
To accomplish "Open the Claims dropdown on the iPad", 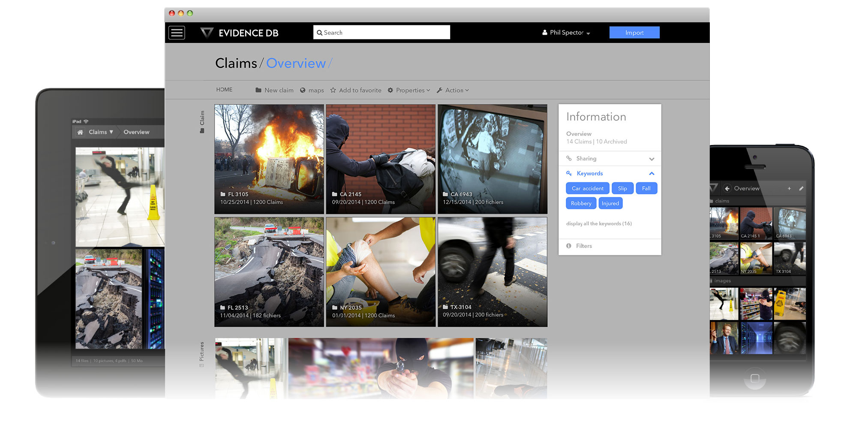I will coord(101,132).
